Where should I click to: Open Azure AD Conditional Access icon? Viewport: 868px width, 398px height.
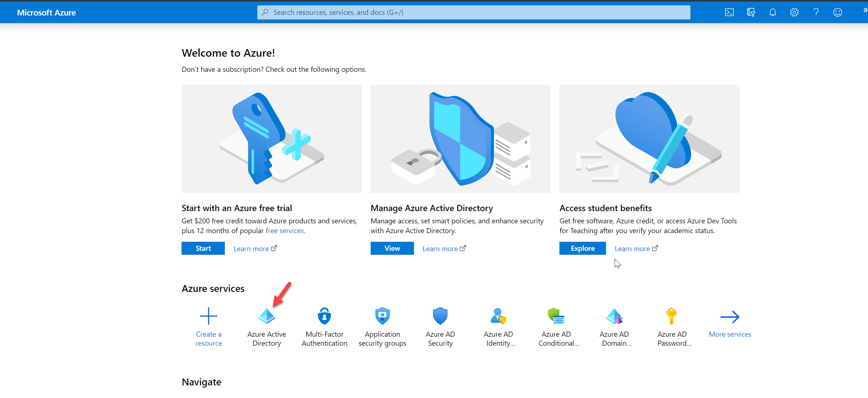click(x=556, y=316)
